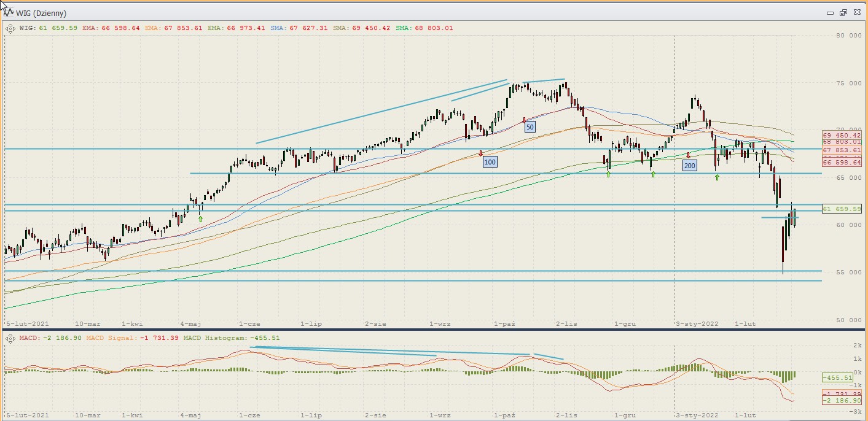The height and width of the screenshot is (421, 868).
Task: Click the divider between price and MACD panels
Action: 430,330
